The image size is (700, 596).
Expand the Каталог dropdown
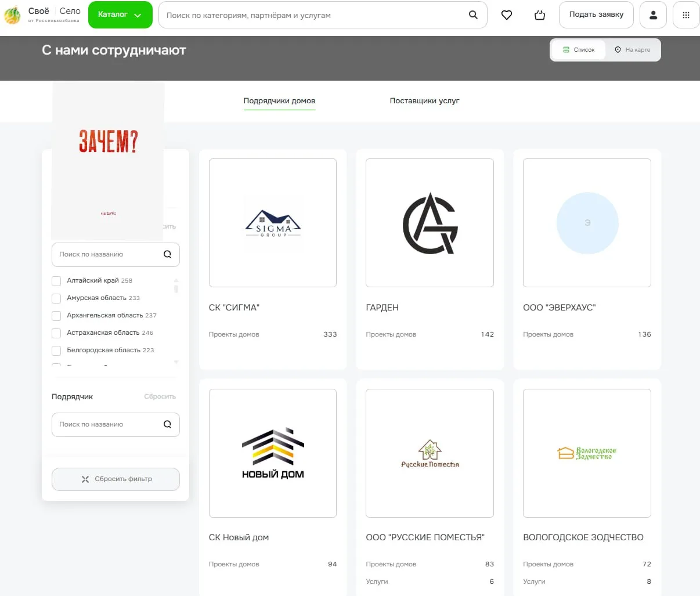[120, 15]
